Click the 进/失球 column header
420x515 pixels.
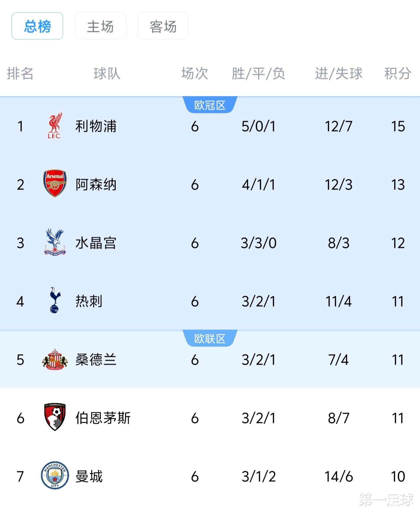click(339, 73)
